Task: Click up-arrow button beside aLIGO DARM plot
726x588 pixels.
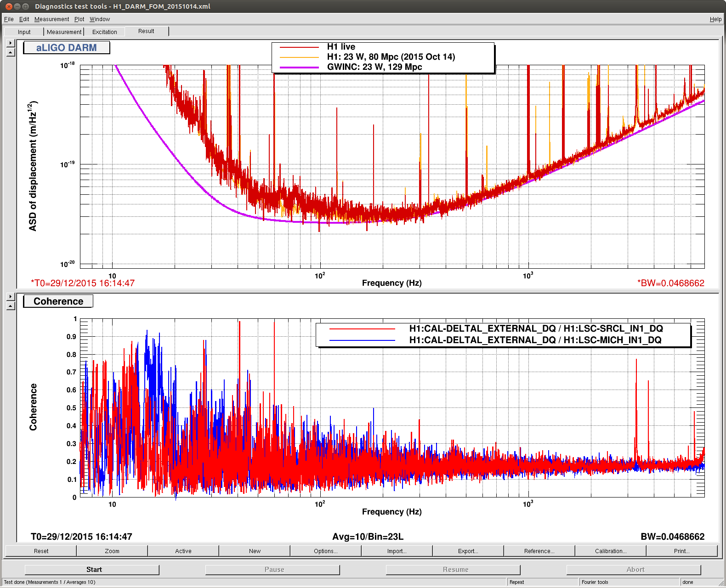Action: coord(11,52)
